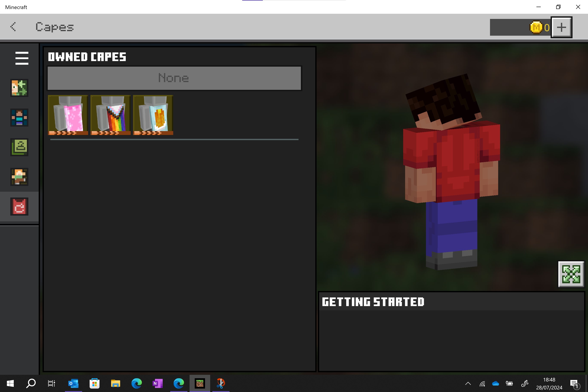Open the Snipping Tool taskbar icon
The height and width of the screenshot is (392, 588).
click(220, 383)
